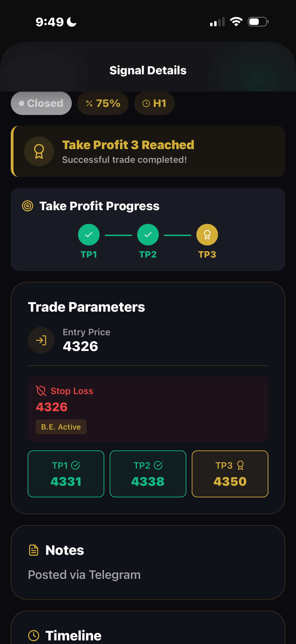Tap the Wi-Fi status bar icon
Image resolution: width=296 pixels, height=644 pixels.
click(236, 22)
